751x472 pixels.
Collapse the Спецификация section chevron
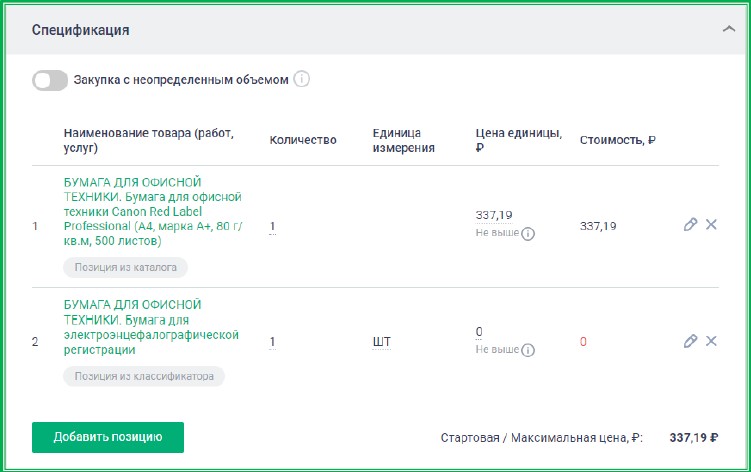(728, 30)
